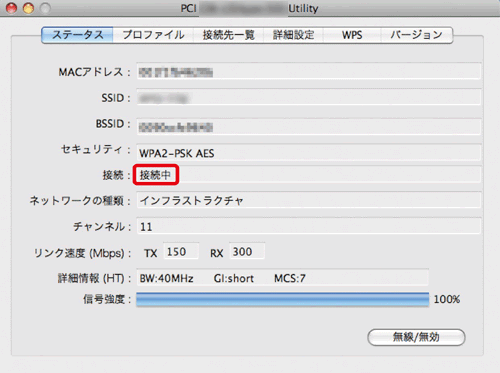500x373 pixels.
Task: Click the channel field showing 11
Action: click(309, 226)
